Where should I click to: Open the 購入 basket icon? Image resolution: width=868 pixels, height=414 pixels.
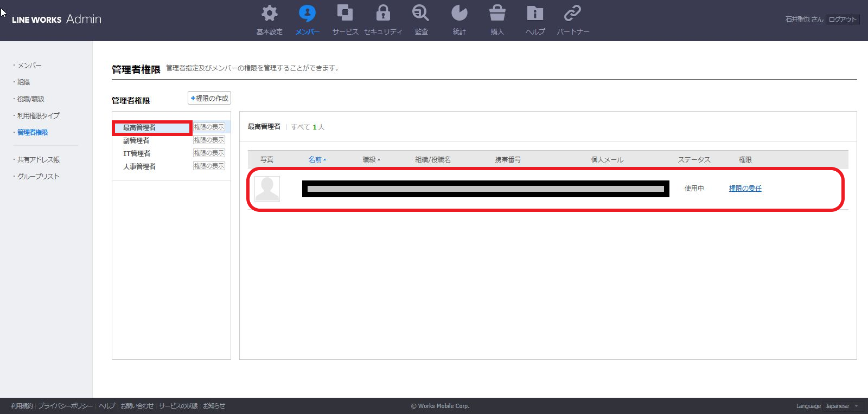pyautogui.click(x=497, y=14)
